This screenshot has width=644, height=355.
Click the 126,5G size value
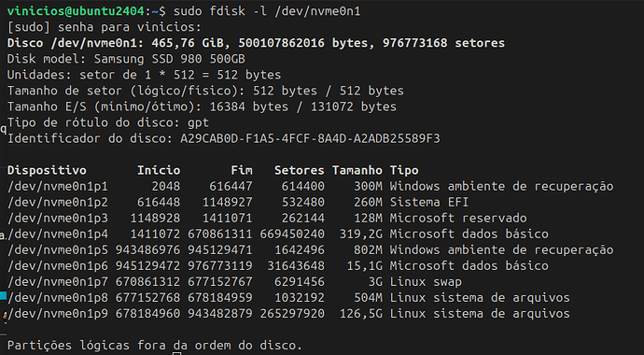pos(361,314)
